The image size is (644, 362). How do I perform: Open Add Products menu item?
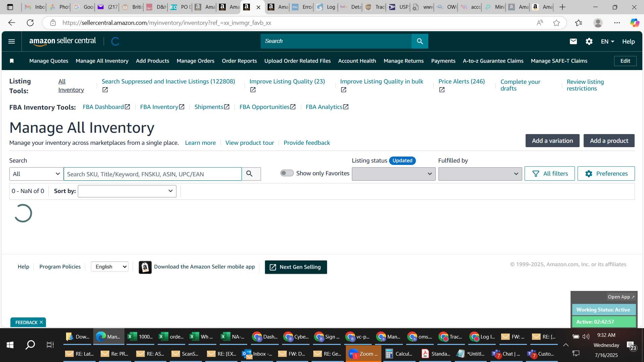(x=152, y=61)
